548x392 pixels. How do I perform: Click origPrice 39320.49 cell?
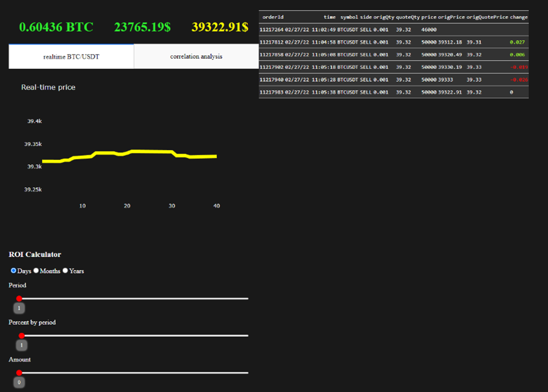[x=450, y=55]
